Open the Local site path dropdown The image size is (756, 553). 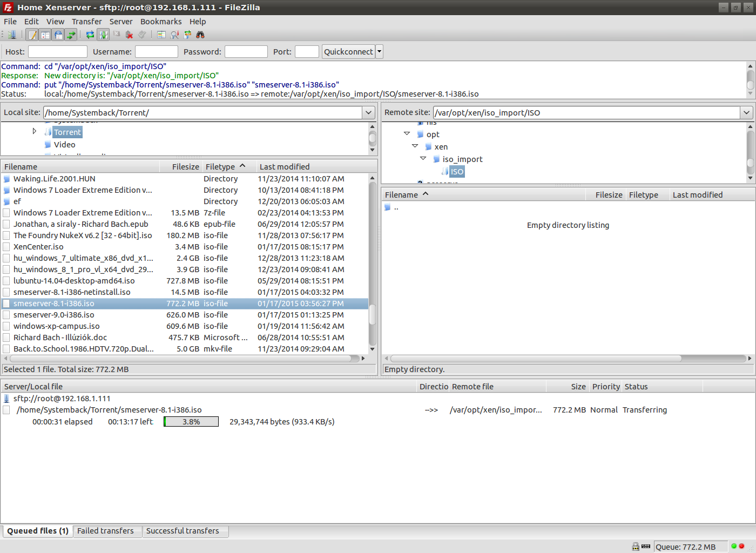click(369, 112)
